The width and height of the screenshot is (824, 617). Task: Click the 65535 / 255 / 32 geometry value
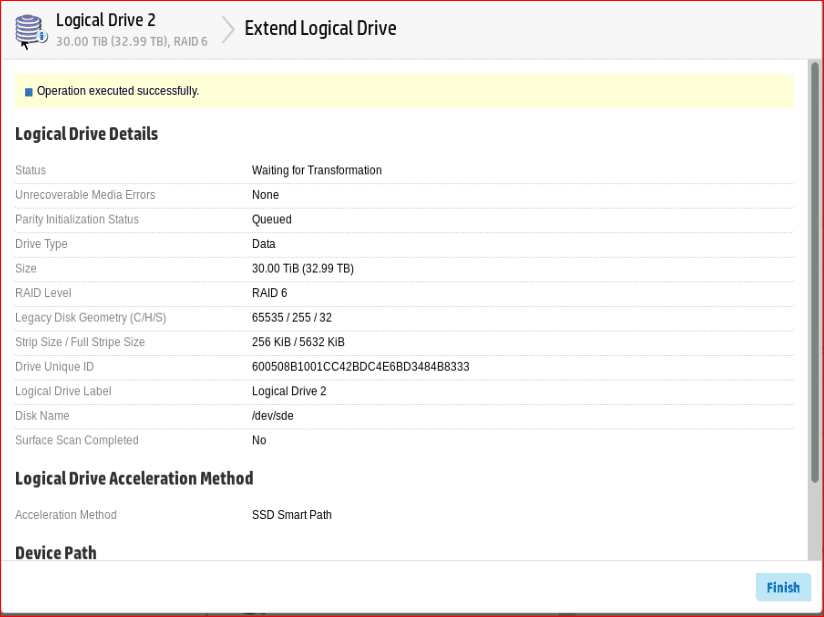(291, 318)
